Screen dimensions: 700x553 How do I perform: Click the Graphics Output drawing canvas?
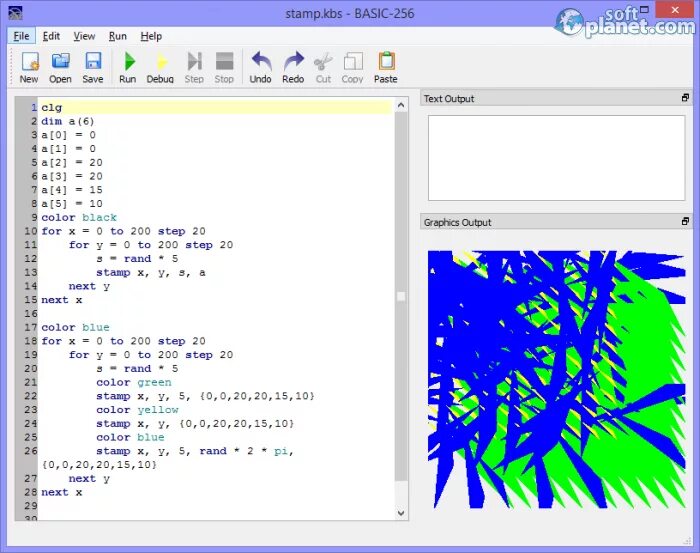tap(556, 379)
